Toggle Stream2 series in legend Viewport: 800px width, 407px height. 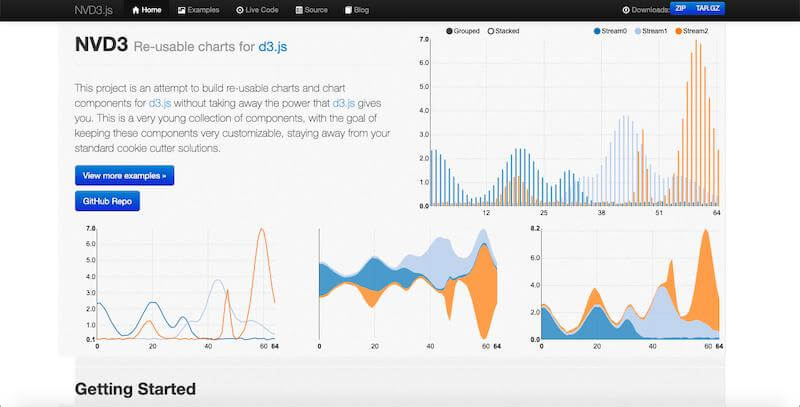(x=692, y=31)
